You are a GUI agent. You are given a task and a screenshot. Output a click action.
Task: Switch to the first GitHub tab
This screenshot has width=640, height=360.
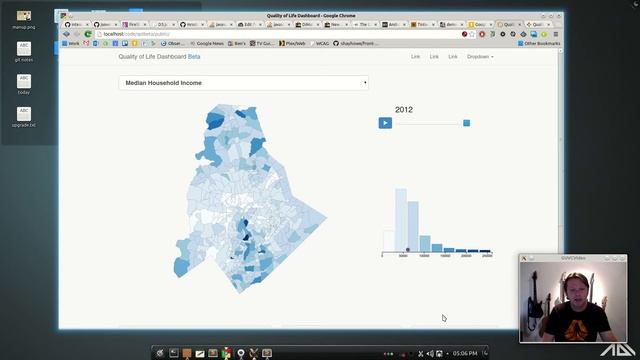tap(77, 24)
